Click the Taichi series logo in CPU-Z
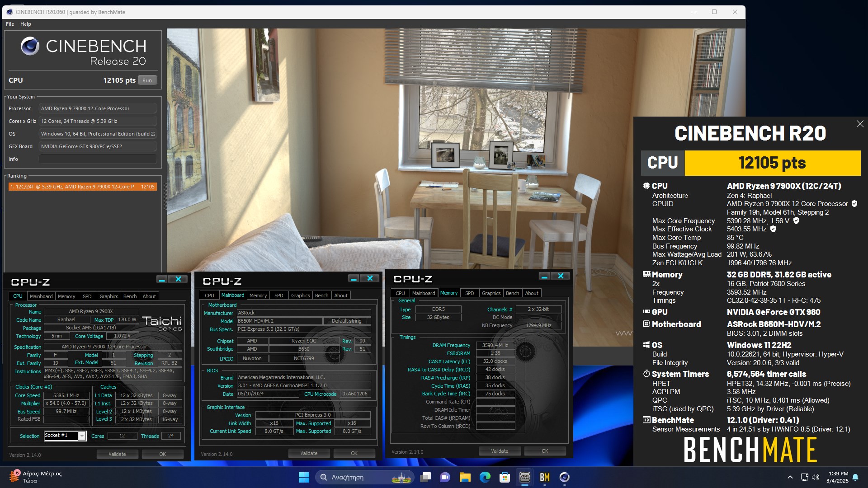Viewport: 868px width, 488px height. pyautogui.click(x=162, y=323)
